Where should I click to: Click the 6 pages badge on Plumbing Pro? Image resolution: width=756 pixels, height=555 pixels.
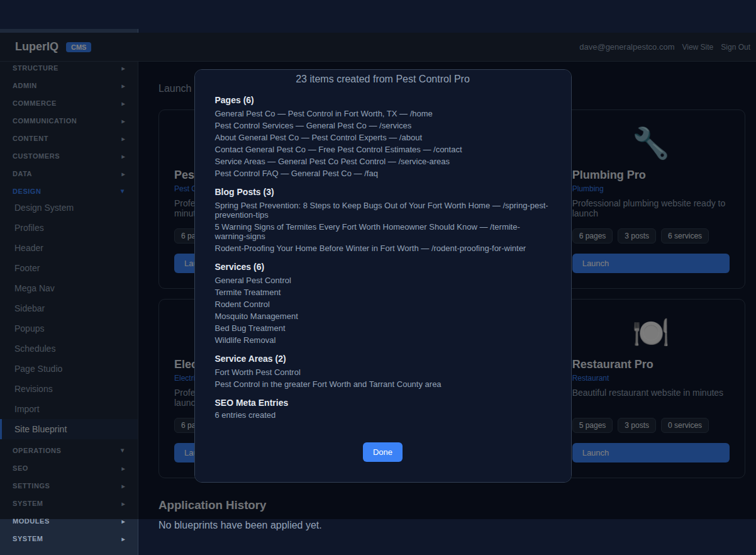592,235
